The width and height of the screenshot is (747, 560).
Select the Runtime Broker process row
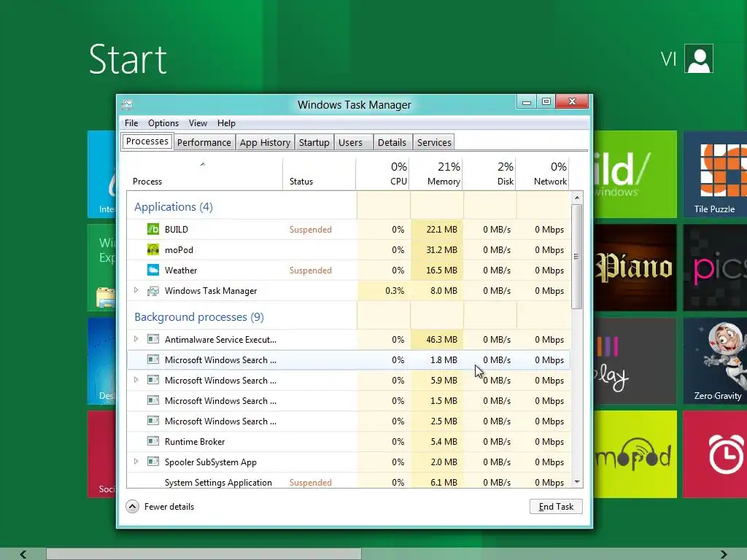tap(349, 441)
